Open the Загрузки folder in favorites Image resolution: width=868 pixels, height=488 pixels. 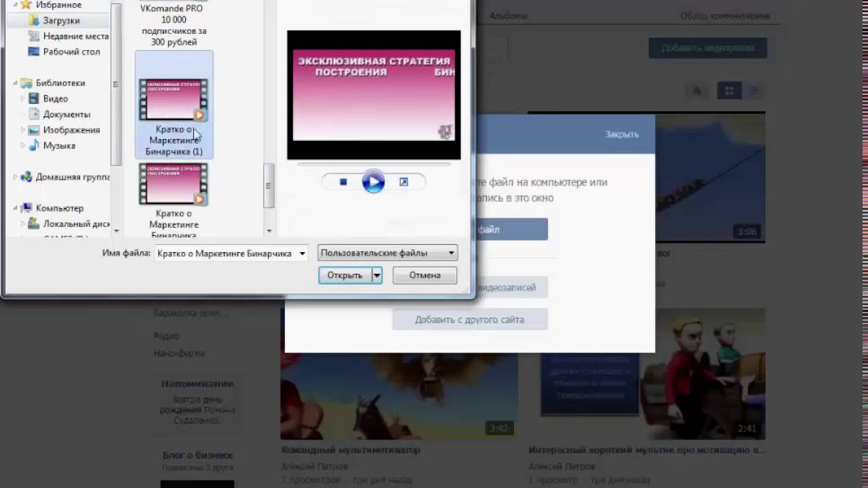click(x=61, y=20)
